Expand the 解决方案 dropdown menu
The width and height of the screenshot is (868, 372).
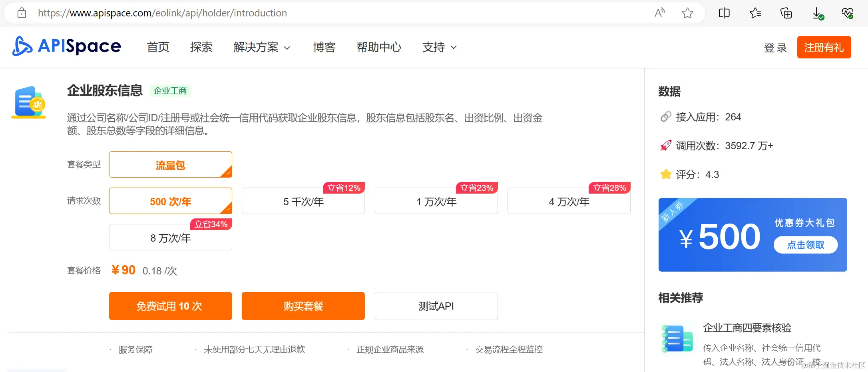(262, 47)
